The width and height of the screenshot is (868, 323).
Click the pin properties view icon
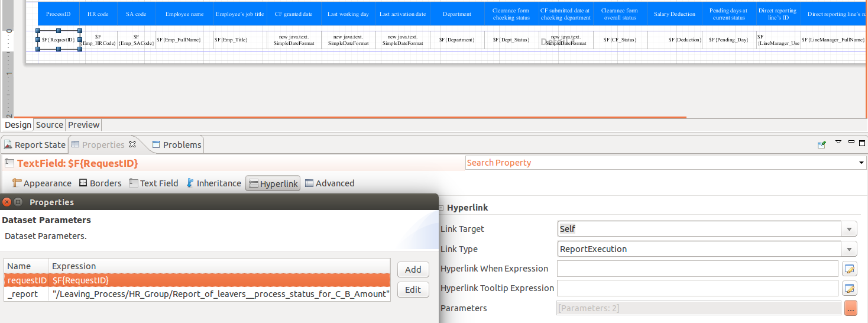822,144
